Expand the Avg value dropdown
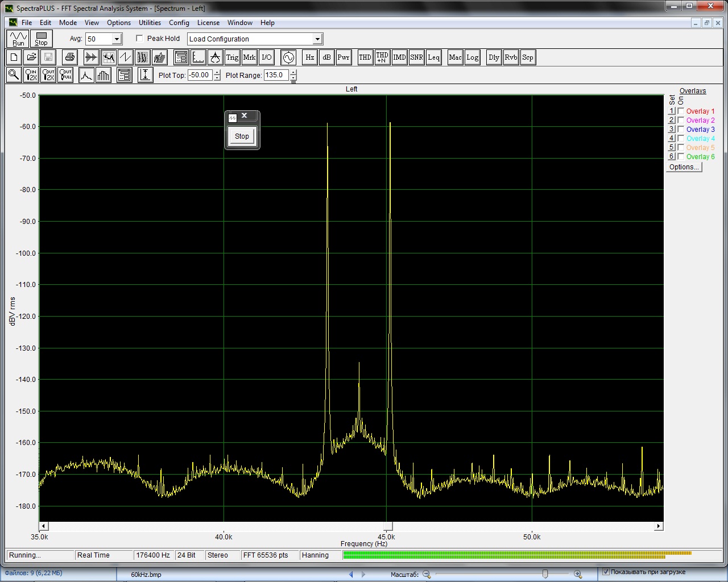The image size is (728, 582). click(117, 39)
